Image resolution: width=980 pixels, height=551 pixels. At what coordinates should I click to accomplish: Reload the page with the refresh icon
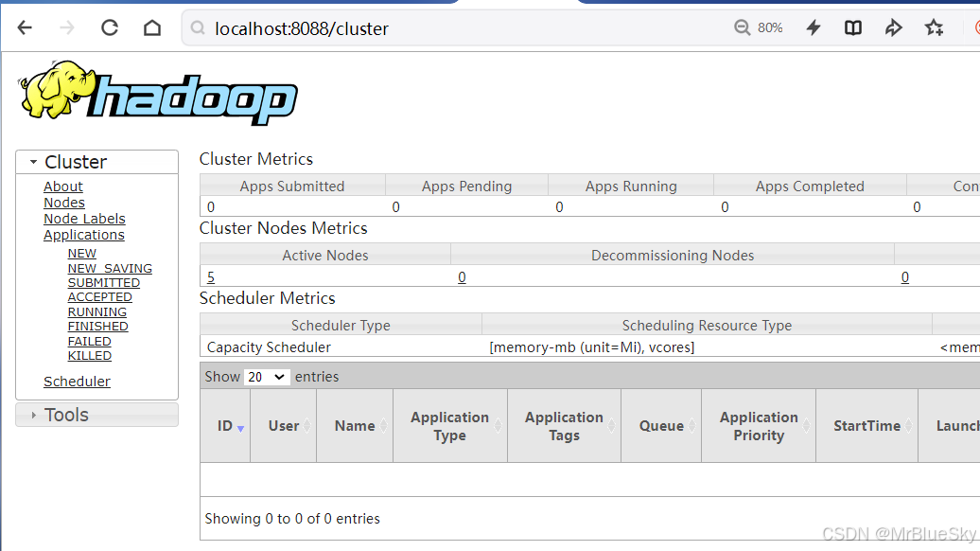[x=110, y=27]
